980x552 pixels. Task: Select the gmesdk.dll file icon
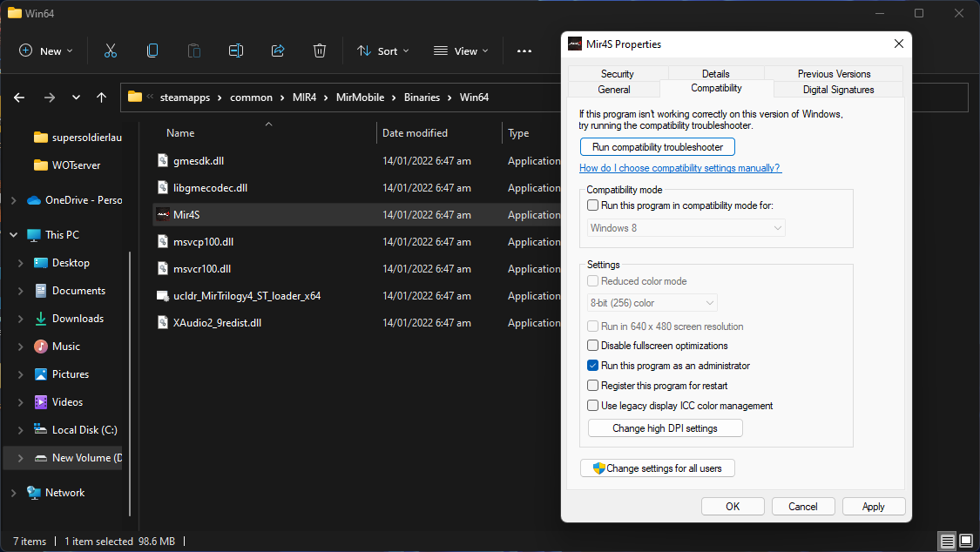coord(163,161)
